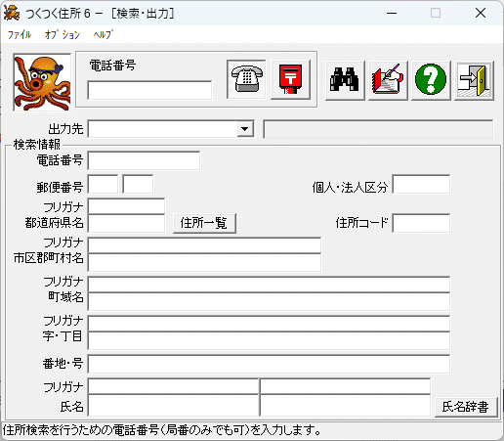
Task: Click the octopus mascot image
Action: point(42,82)
